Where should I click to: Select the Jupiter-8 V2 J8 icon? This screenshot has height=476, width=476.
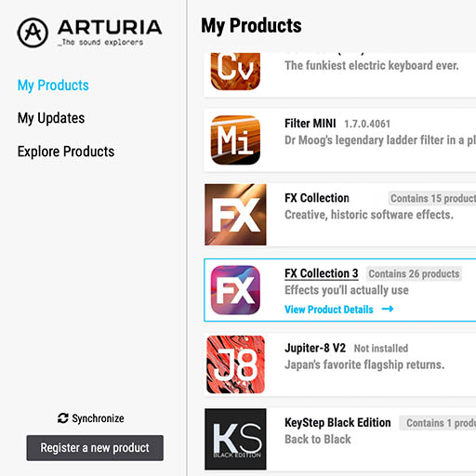click(x=235, y=364)
